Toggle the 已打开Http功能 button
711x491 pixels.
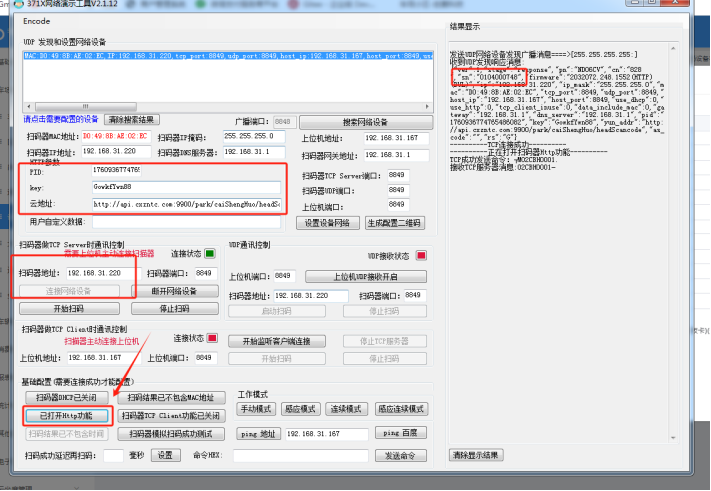pos(67,415)
